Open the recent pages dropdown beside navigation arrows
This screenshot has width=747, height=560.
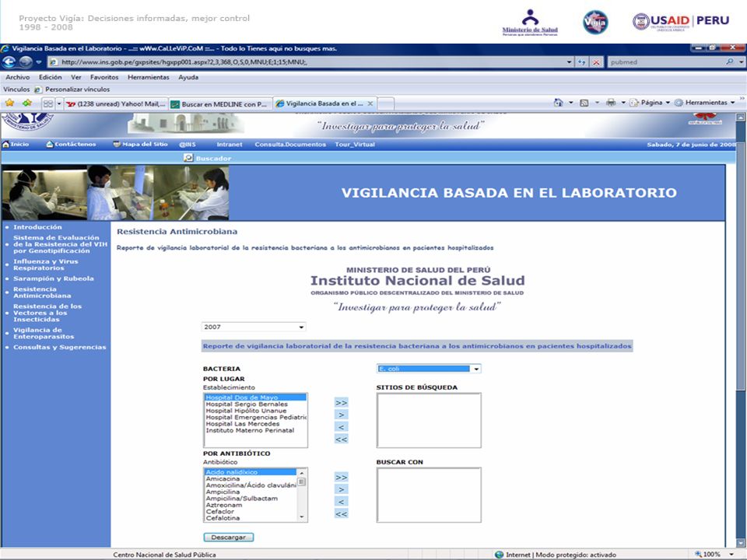coord(39,62)
